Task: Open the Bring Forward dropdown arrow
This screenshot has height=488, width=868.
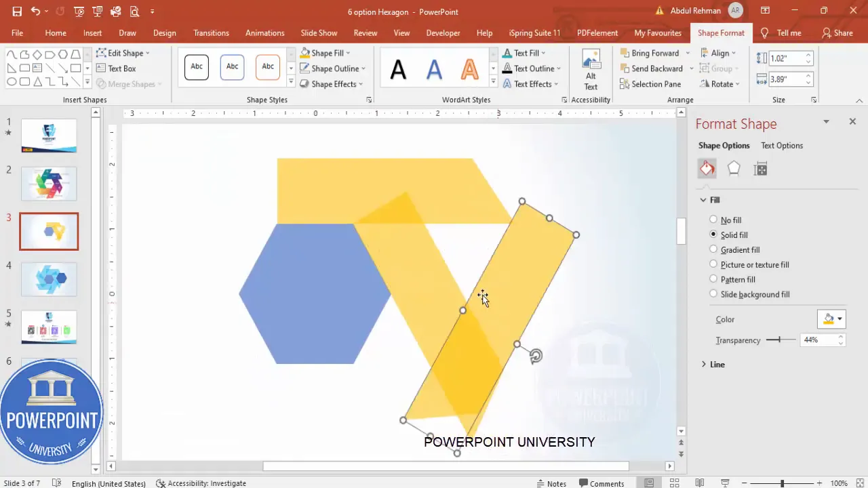Action: tap(688, 53)
